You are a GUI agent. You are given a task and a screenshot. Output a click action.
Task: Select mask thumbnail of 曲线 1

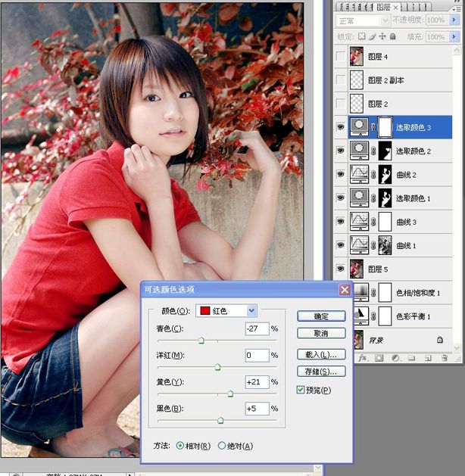pos(385,245)
